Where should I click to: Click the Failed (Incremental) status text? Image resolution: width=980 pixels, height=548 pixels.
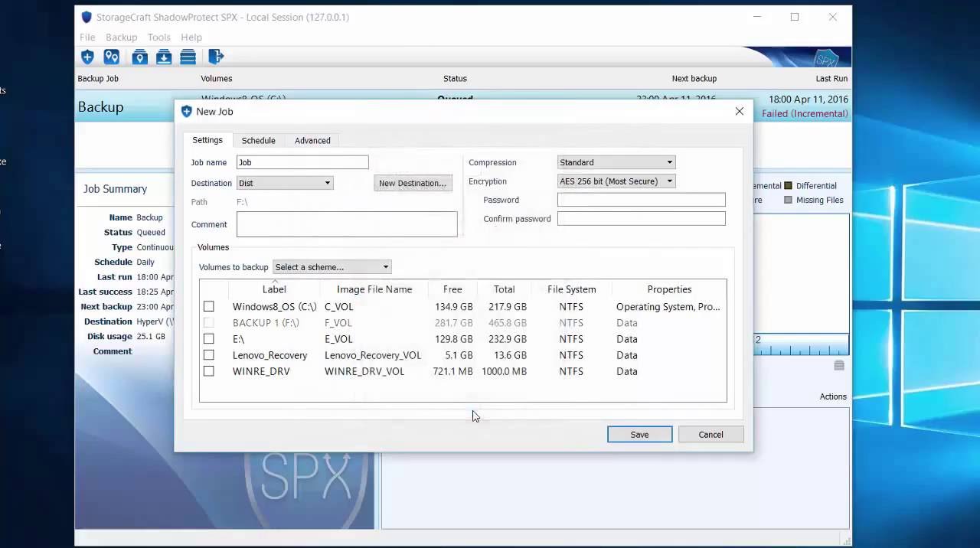[x=805, y=114]
